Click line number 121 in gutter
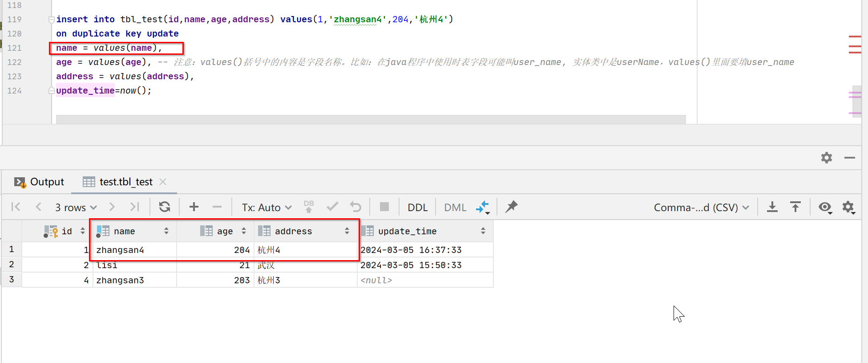The image size is (868, 363). pyautogui.click(x=14, y=48)
